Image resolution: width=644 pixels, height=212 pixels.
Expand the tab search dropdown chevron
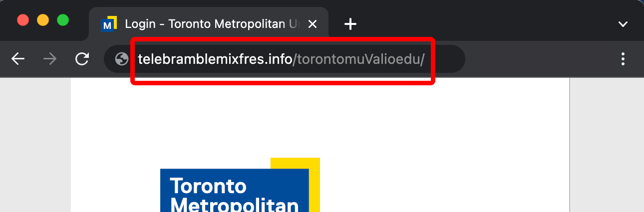[623, 24]
